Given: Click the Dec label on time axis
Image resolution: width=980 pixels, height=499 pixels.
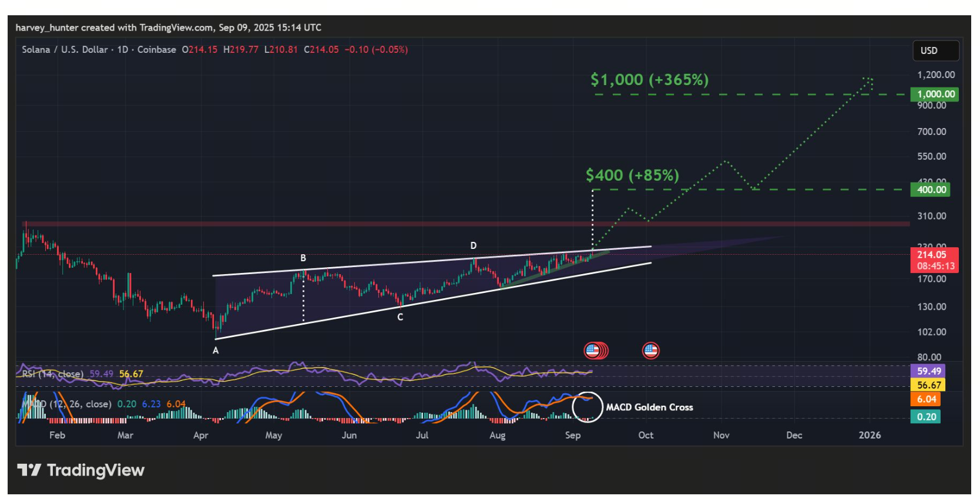Looking at the screenshot, I should [x=794, y=435].
